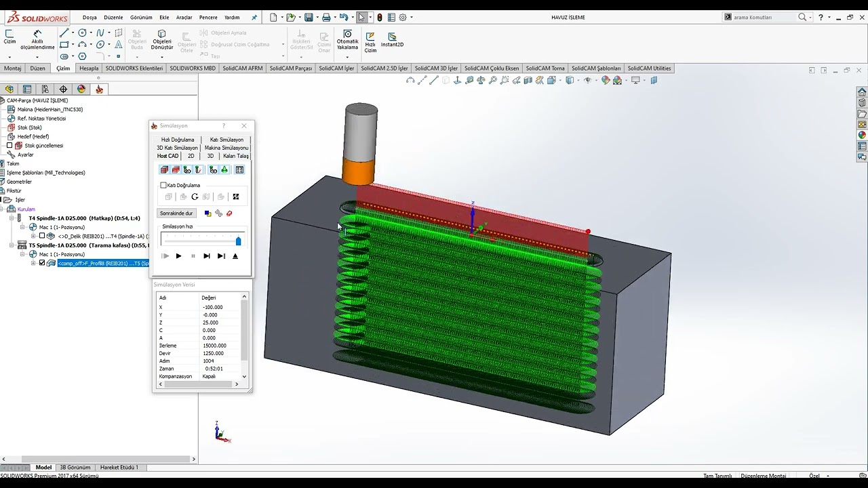This screenshot has height=488, width=868.
Task: Open the Akıllı ölçümlendirme dropdown arrow
Action: [37, 57]
